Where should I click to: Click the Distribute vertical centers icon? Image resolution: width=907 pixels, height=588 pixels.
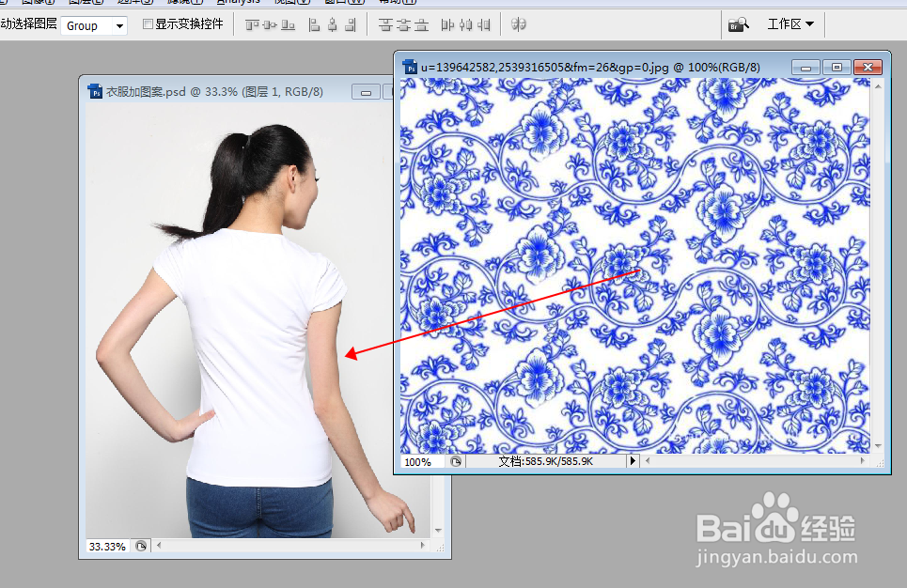[404, 24]
